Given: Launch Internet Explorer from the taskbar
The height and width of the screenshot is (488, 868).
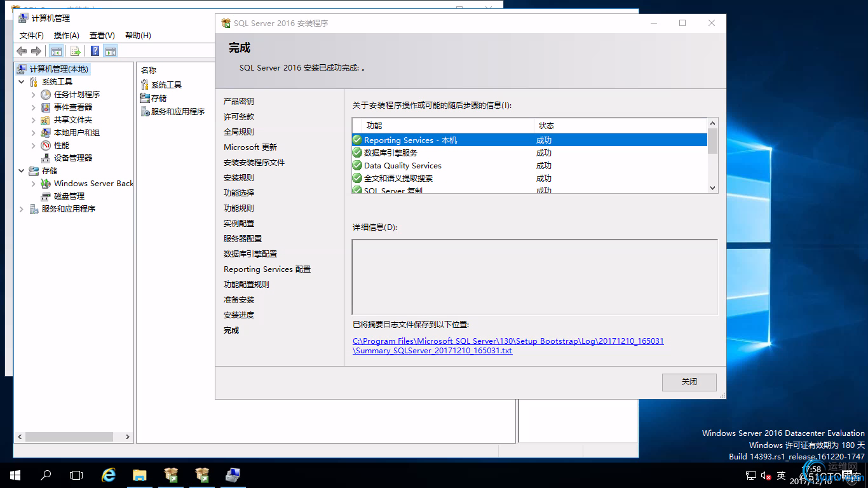Looking at the screenshot, I should click(x=109, y=475).
